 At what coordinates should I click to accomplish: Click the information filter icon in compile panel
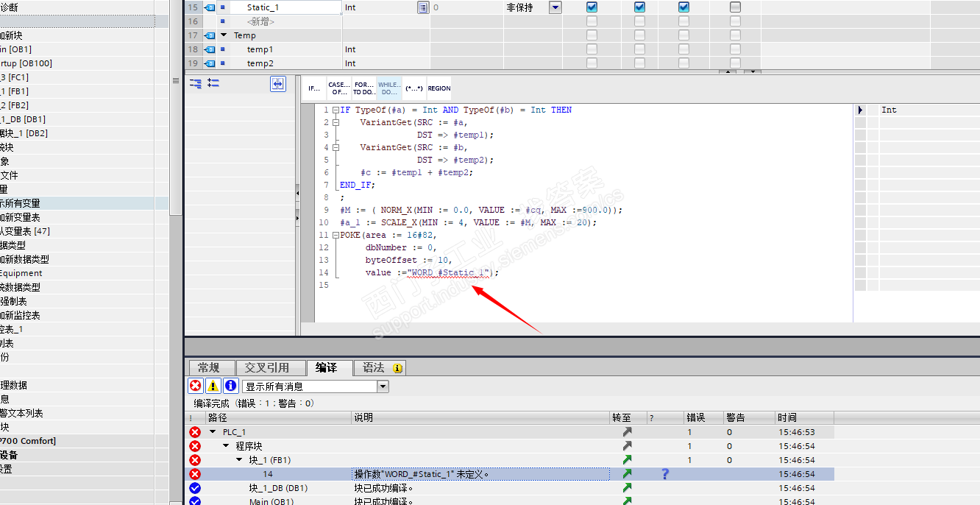pos(230,386)
